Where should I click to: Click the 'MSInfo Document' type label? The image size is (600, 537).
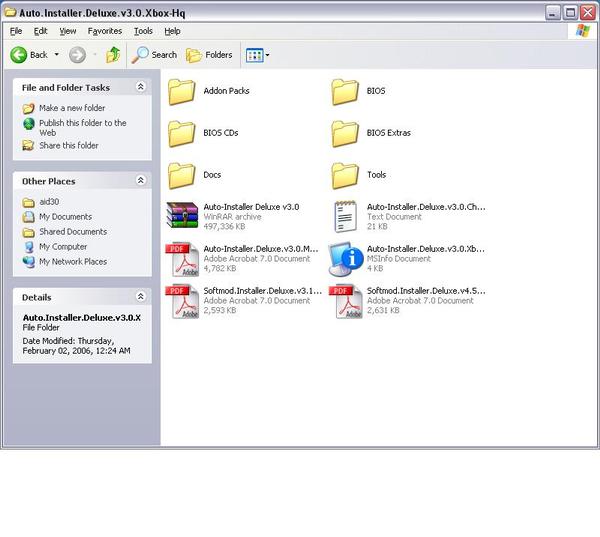[399, 259]
